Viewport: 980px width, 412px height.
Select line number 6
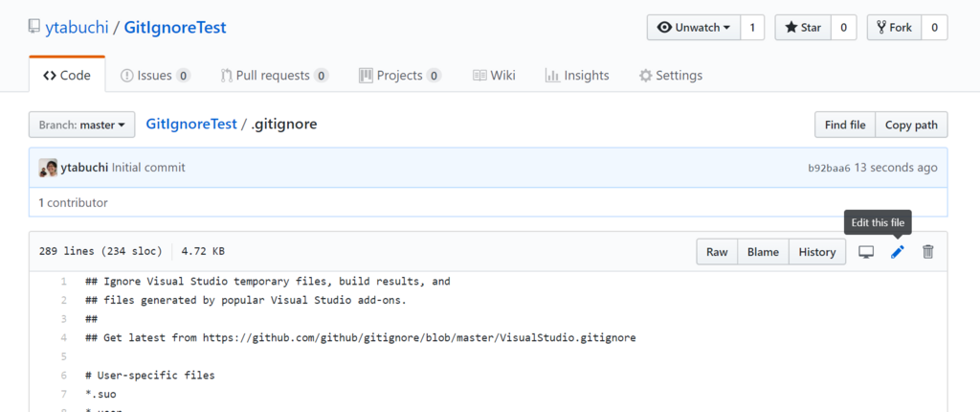pos(64,376)
